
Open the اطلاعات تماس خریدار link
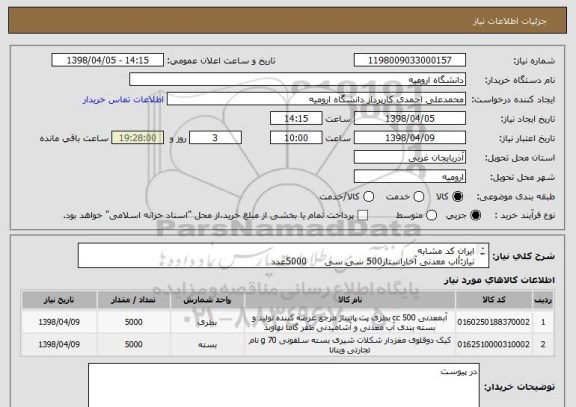pos(123,100)
